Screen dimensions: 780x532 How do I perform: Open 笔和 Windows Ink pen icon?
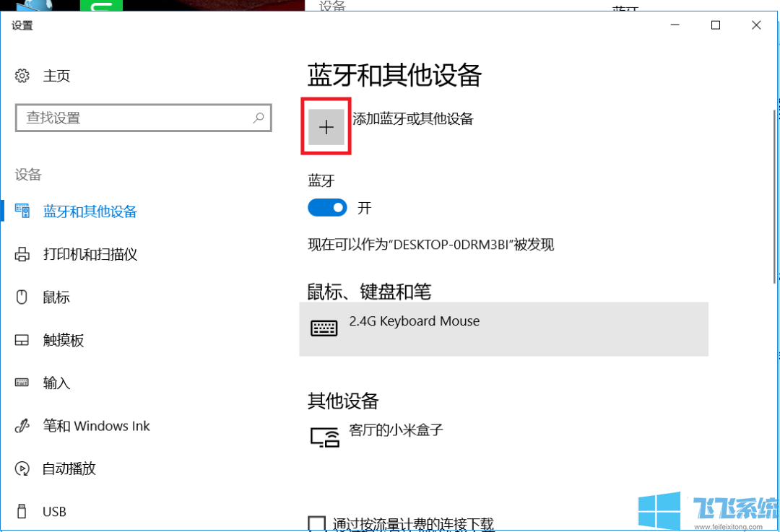point(22,426)
